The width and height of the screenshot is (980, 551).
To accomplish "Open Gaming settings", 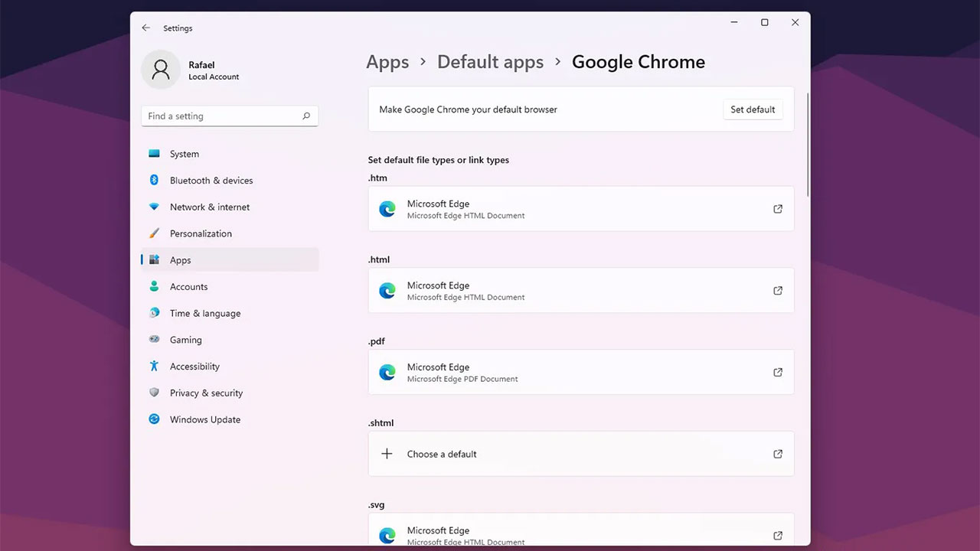I will pyautogui.click(x=230, y=340).
